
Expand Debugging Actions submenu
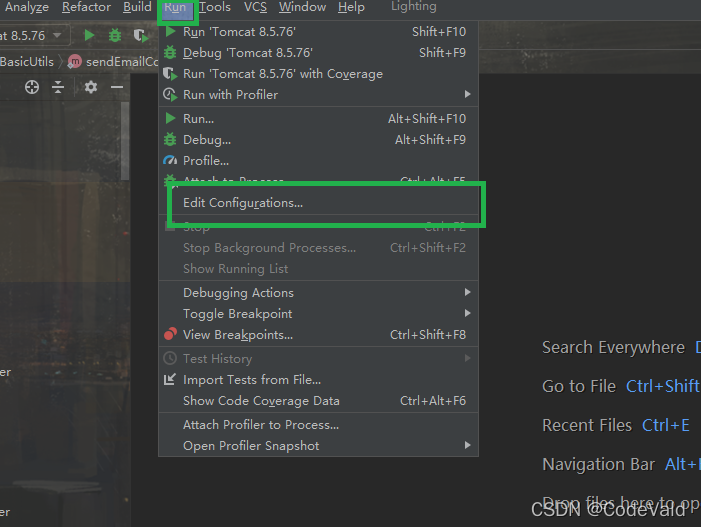point(318,293)
